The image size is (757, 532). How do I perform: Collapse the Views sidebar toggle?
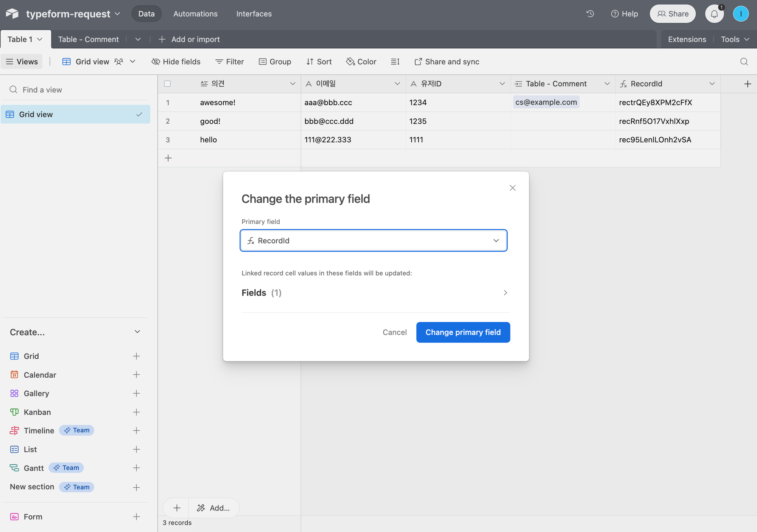[22, 62]
